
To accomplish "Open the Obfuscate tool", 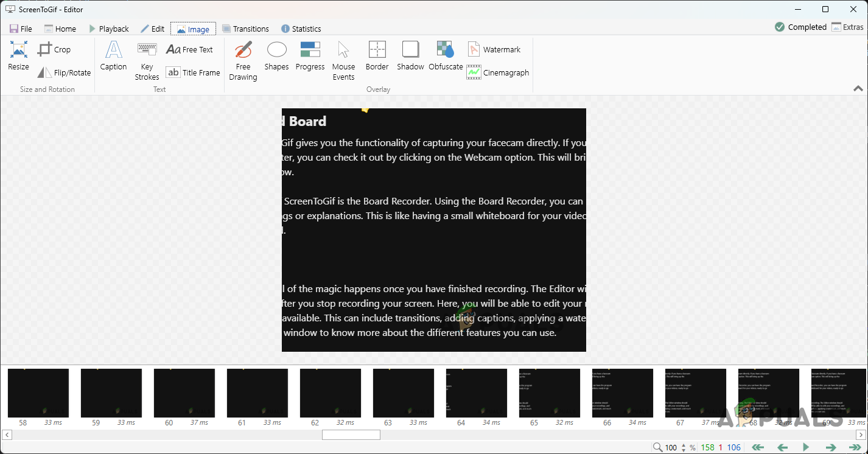I will [446, 56].
